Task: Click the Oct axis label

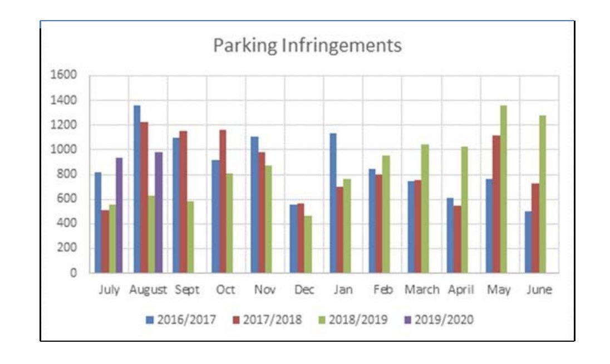Action: click(x=225, y=290)
